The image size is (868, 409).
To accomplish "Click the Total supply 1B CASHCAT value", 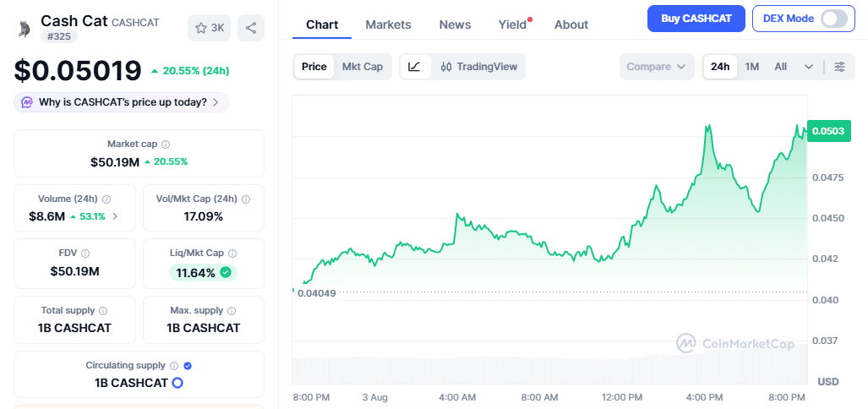I will (x=74, y=328).
